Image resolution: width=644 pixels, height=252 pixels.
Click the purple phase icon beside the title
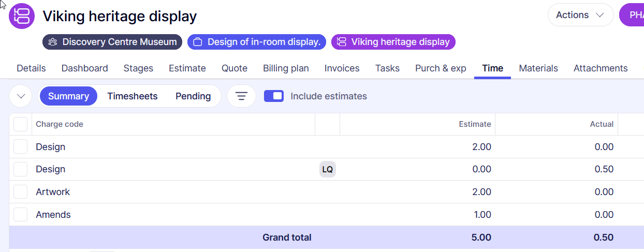pyautogui.click(x=22, y=16)
